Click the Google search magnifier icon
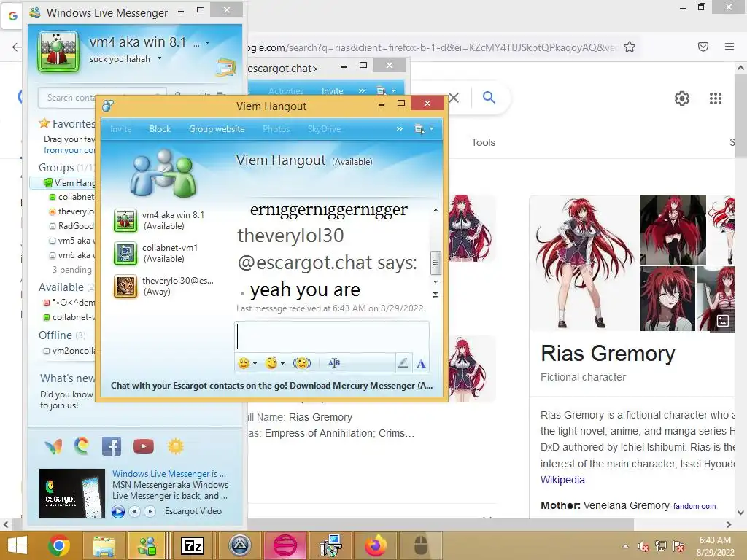Viewport: 747px width, 560px height. (x=489, y=98)
